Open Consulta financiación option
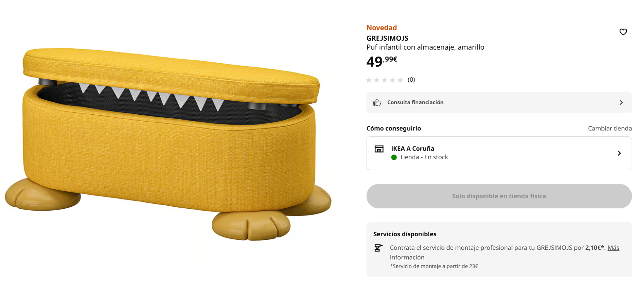 point(415,103)
